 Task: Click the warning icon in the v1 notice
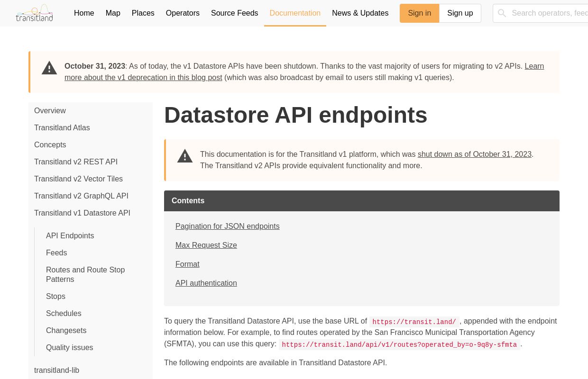pos(185,156)
